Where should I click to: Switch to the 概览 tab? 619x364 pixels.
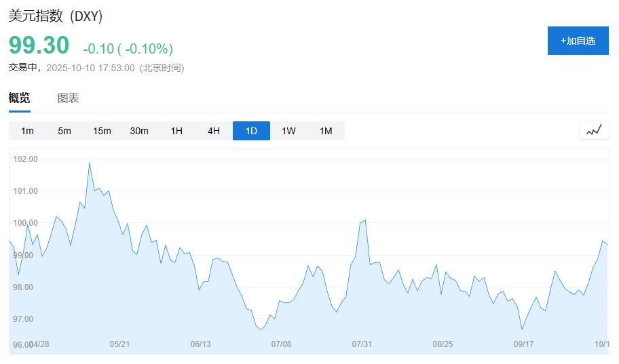coord(19,98)
